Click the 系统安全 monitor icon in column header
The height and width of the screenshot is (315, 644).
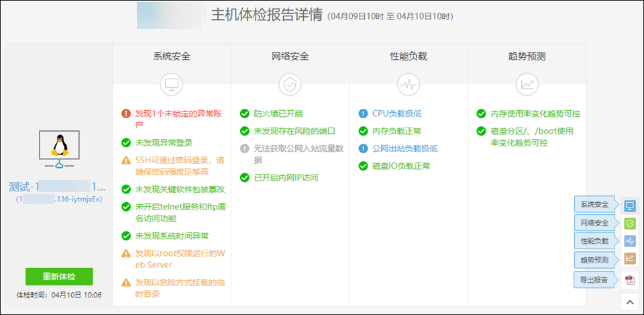tap(172, 84)
